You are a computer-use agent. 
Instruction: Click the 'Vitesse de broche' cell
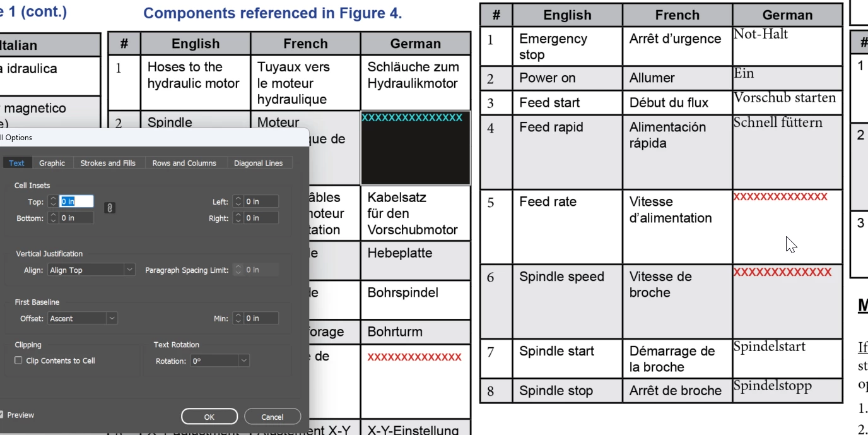[677, 301]
